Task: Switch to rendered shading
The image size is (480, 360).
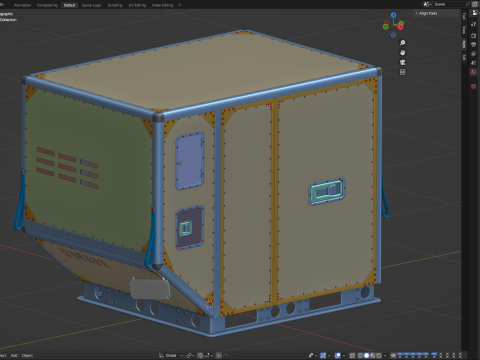Action: click(x=378, y=355)
